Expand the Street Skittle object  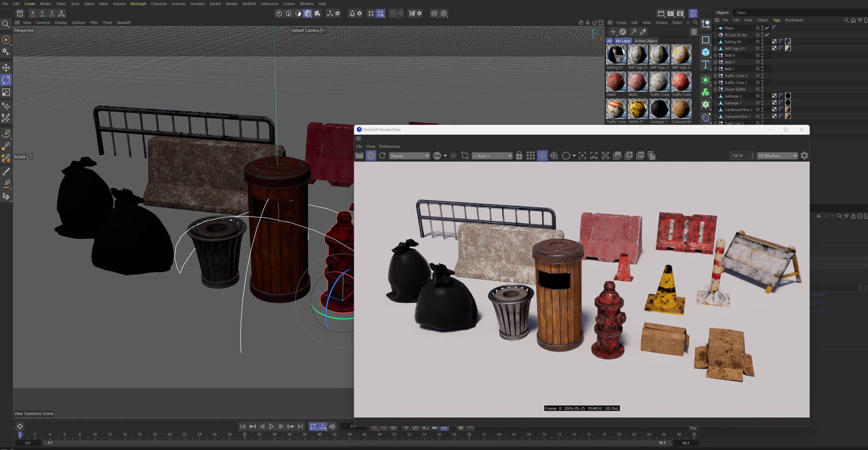click(715, 89)
